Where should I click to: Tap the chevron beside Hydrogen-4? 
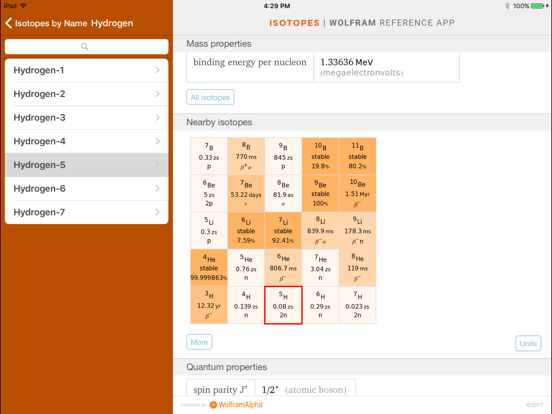tap(157, 141)
